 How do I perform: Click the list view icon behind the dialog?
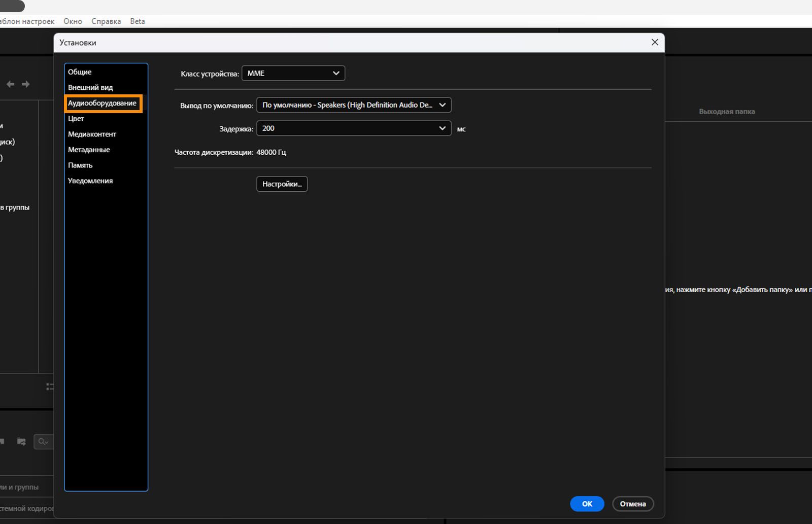click(x=50, y=387)
